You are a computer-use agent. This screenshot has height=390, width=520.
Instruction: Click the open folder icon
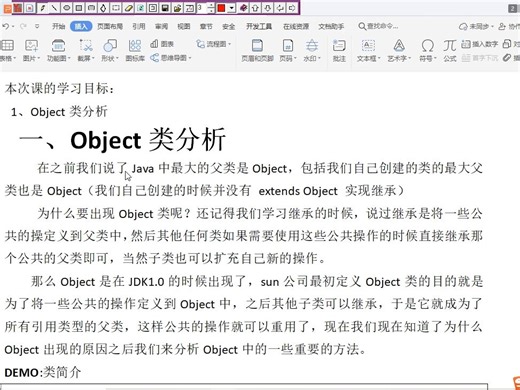click(x=177, y=8)
